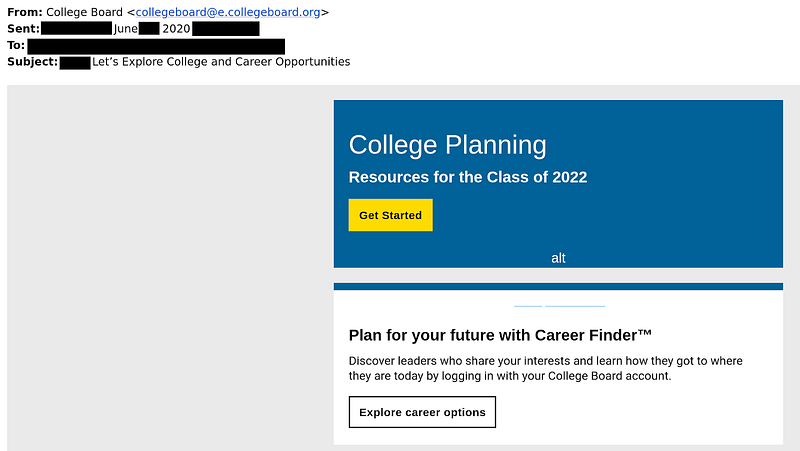
Task: Click the alt image placeholder text
Action: 558,258
